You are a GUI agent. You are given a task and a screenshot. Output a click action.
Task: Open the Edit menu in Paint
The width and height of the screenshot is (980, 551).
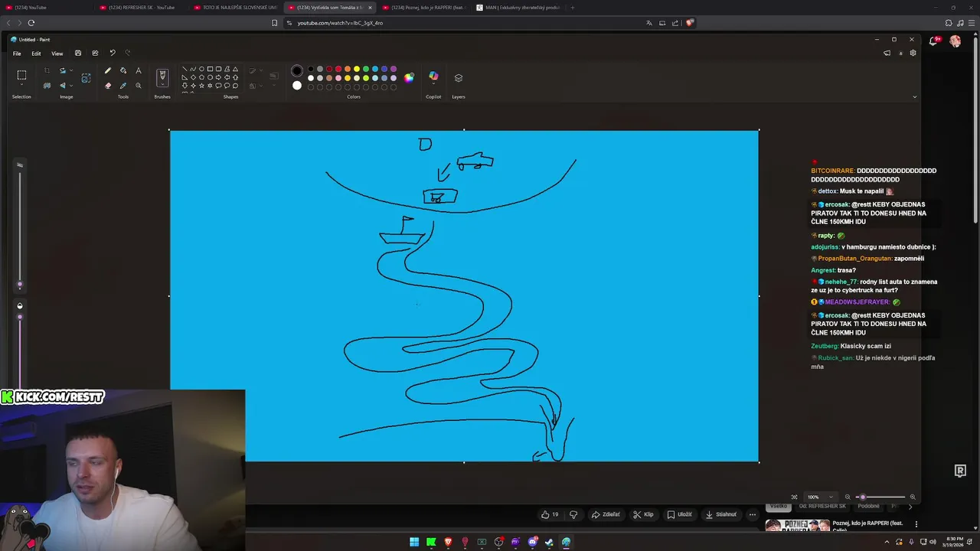coord(36,54)
